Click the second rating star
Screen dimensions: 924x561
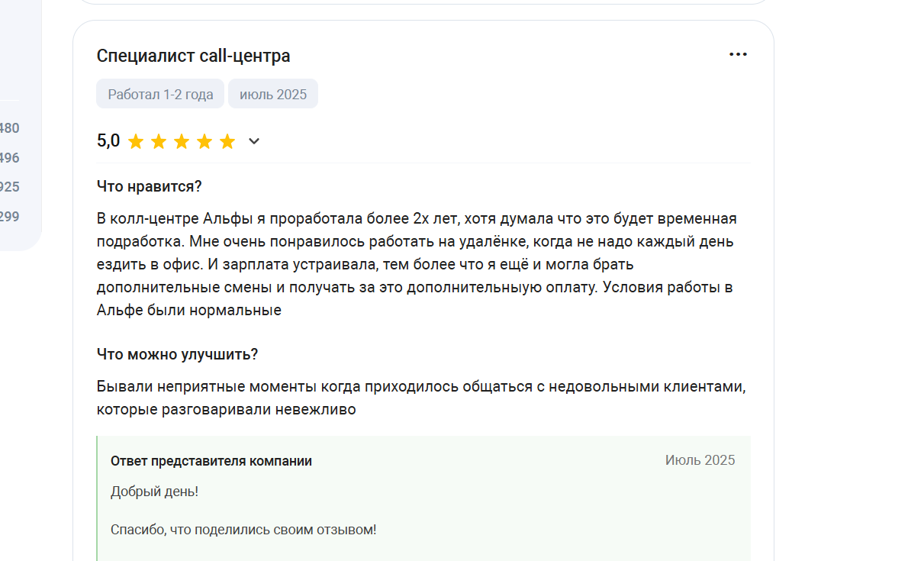pyautogui.click(x=159, y=141)
